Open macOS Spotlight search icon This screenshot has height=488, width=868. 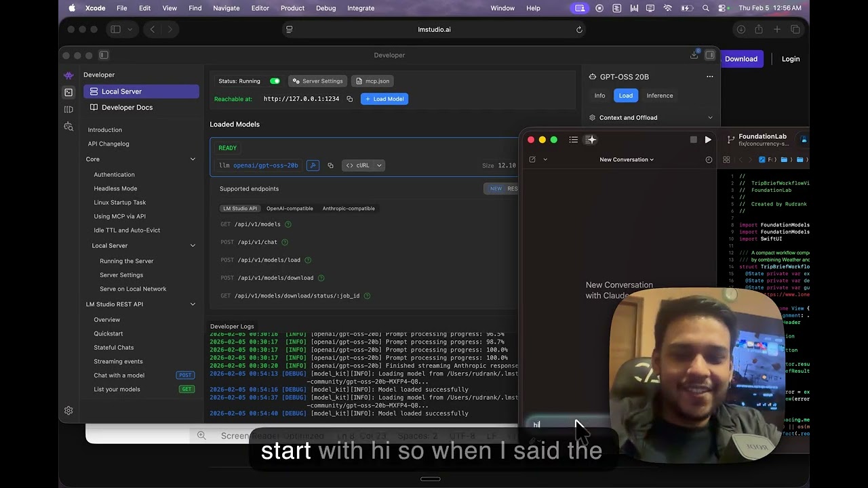706,8
